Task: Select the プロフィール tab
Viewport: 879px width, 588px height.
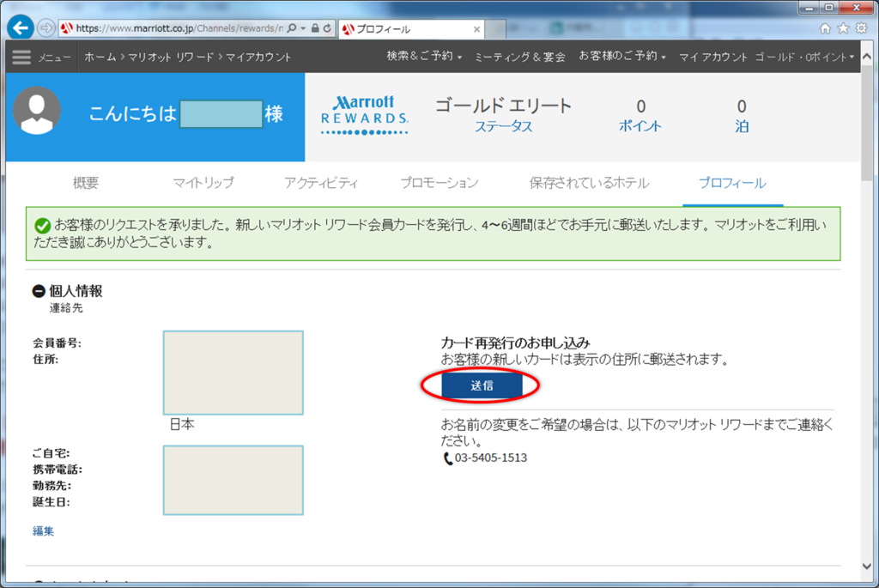Action: (x=732, y=183)
